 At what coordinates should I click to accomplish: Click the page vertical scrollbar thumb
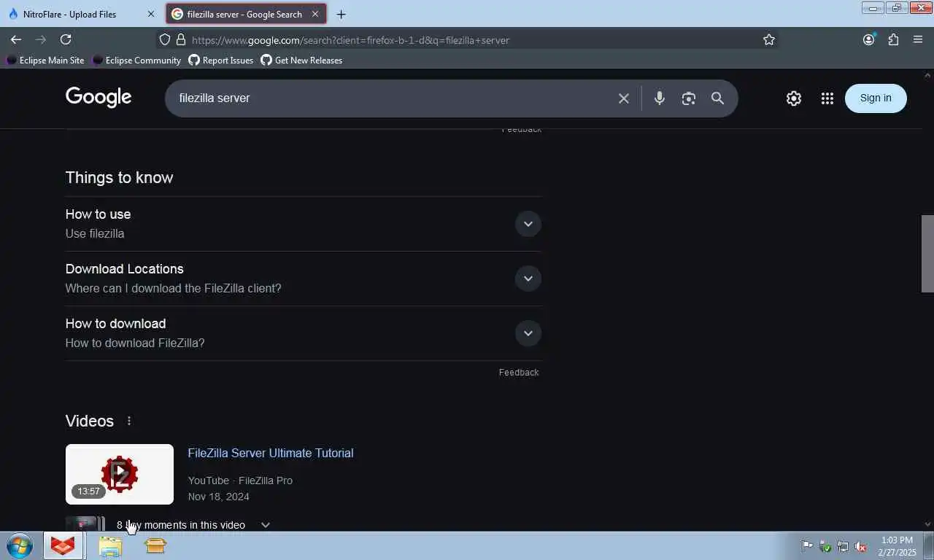coord(927,254)
